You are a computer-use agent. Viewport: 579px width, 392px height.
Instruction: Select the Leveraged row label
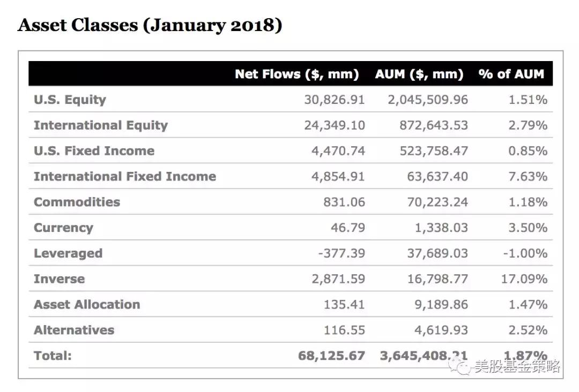[68, 253]
